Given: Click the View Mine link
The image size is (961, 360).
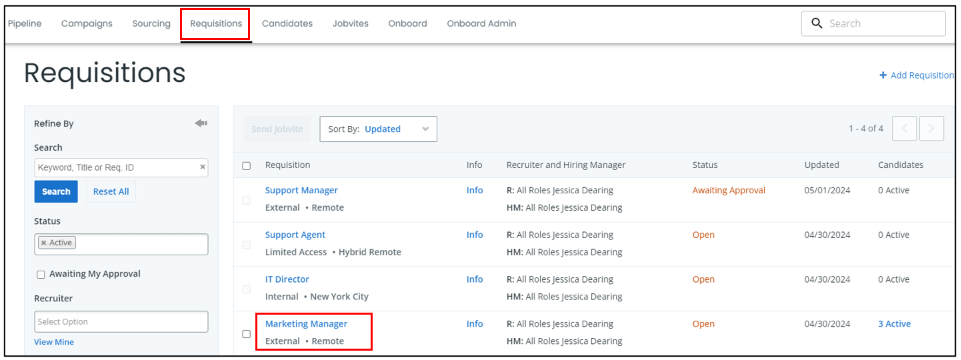Looking at the screenshot, I should click(x=54, y=342).
